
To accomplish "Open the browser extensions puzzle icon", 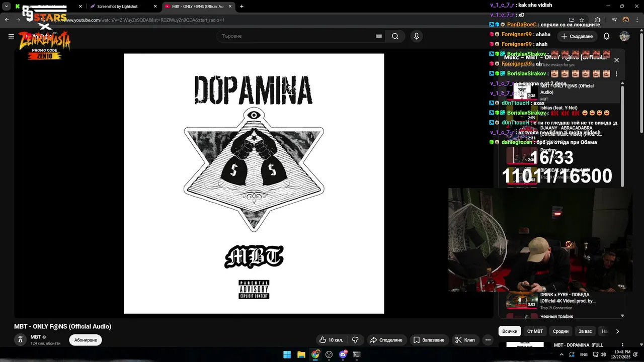I will coord(598,20).
